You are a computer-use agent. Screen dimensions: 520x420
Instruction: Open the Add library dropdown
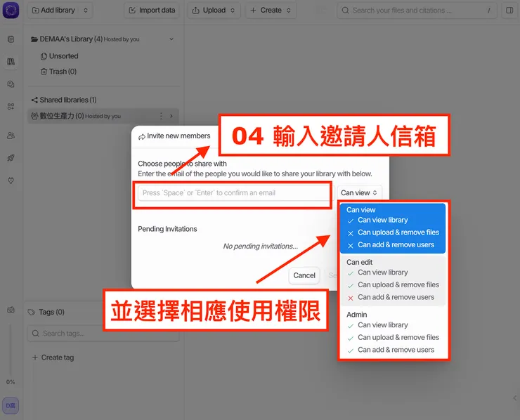(x=60, y=11)
